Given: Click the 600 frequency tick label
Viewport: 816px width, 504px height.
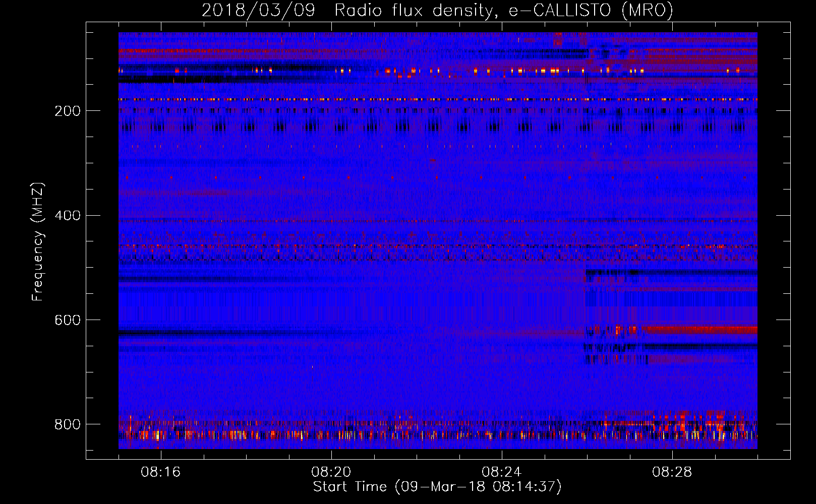Looking at the screenshot, I should (68, 321).
